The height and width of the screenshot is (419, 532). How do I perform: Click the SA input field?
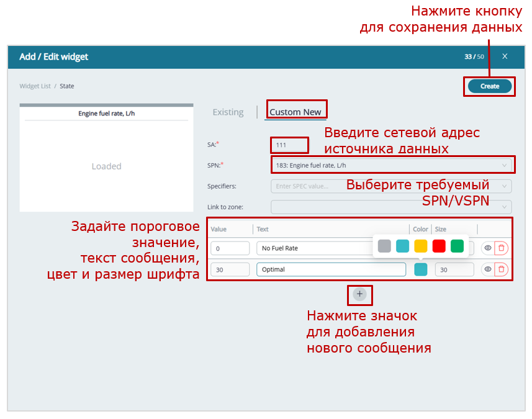(x=289, y=145)
